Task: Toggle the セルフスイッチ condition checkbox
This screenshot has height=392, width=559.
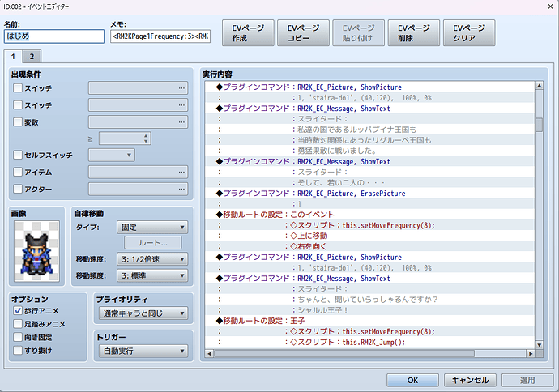Action: coord(18,155)
